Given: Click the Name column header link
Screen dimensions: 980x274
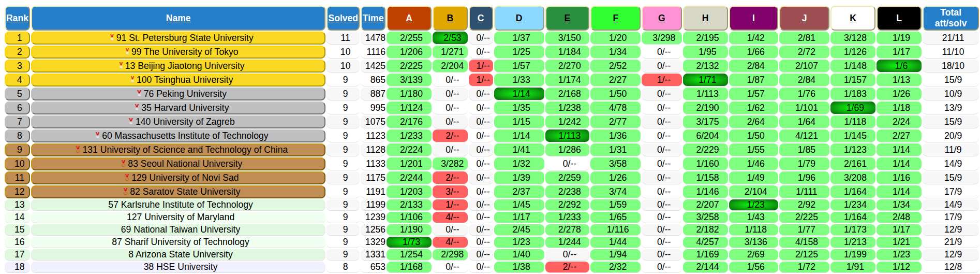Looking at the screenshot, I should (178, 18).
